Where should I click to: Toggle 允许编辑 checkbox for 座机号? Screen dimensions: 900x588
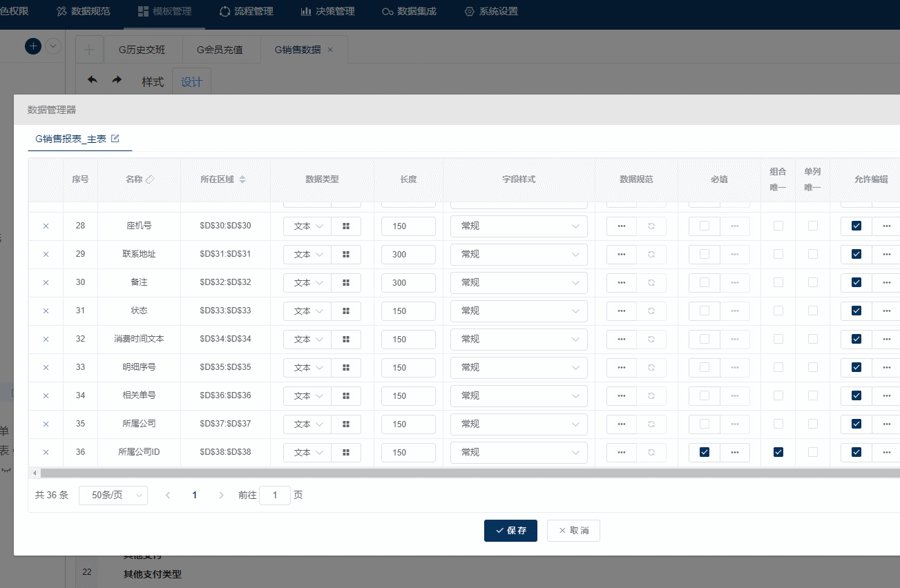pyautogui.click(x=856, y=226)
